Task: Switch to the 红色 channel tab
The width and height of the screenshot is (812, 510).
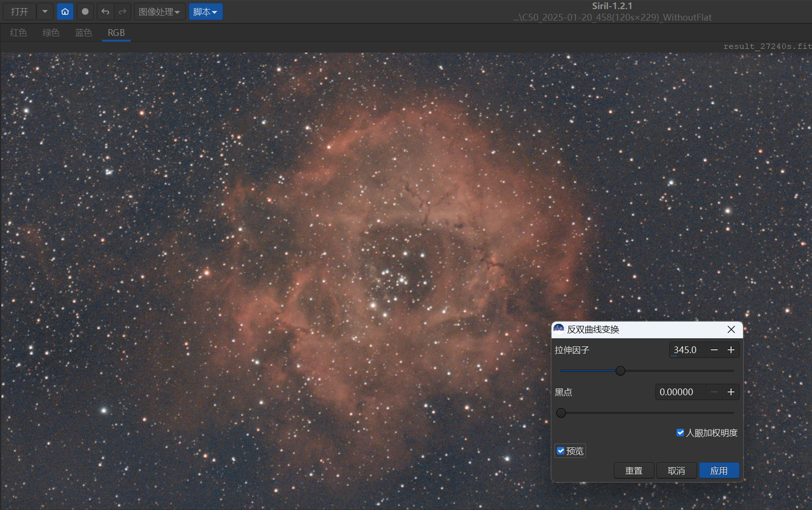Action: point(18,32)
